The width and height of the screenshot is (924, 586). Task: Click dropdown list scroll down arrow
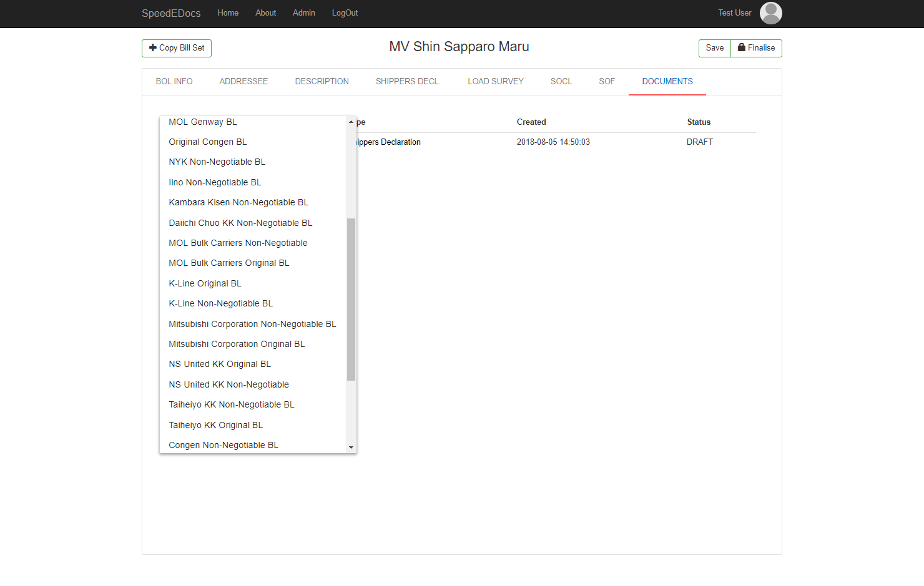point(351,447)
